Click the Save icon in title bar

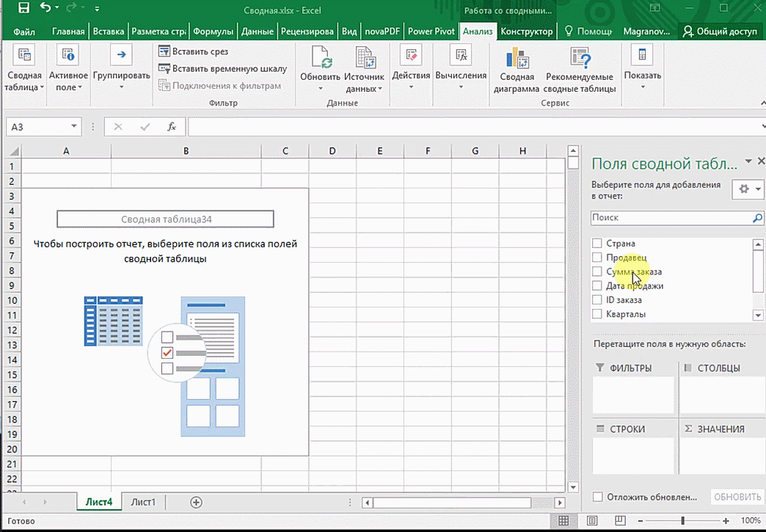[x=23, y=10]
